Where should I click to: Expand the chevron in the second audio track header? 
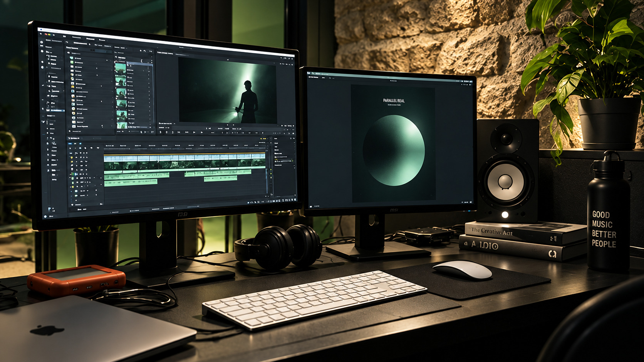coord(87,191)
